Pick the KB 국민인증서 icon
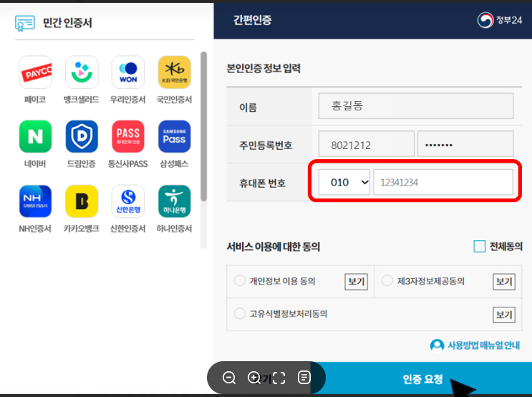The image size is (532, 397). coord(175,72)
